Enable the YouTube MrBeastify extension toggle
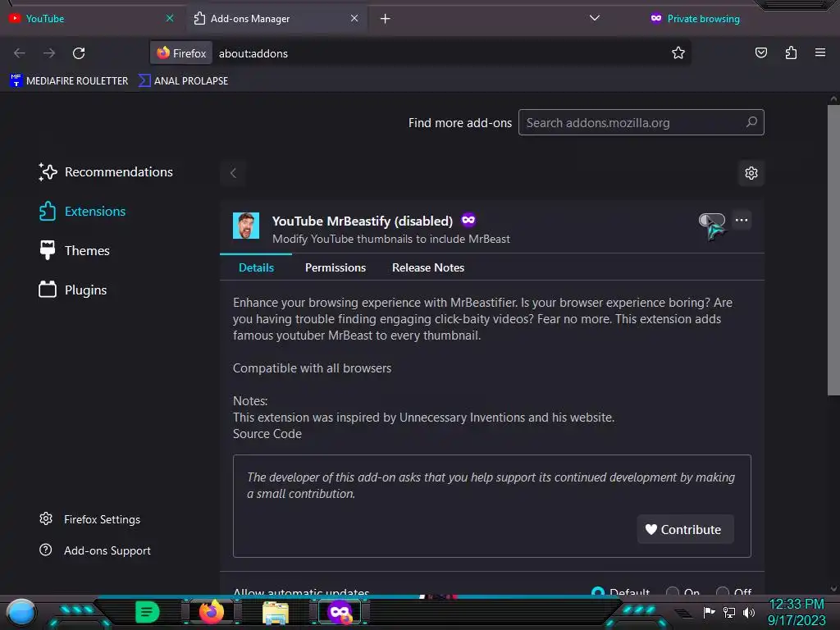 pyautogui.click(x=711, y=220)
